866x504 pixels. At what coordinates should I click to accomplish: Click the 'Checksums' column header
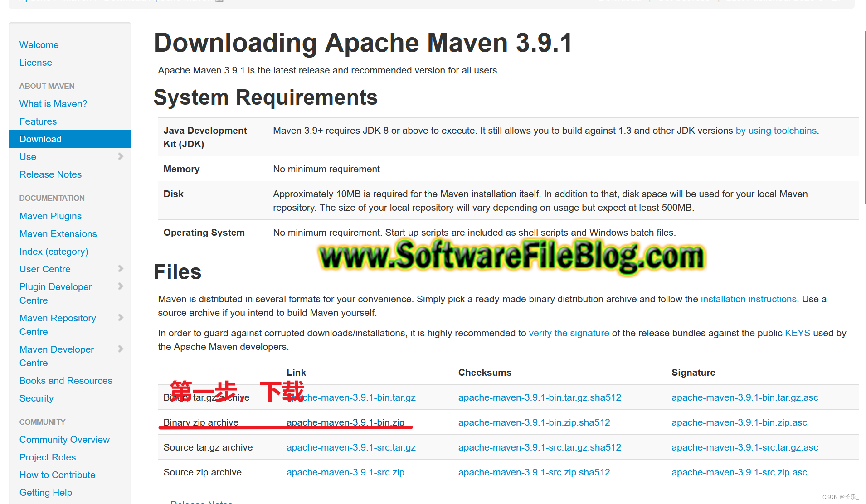pyautogui.click(x=485, y=373)
